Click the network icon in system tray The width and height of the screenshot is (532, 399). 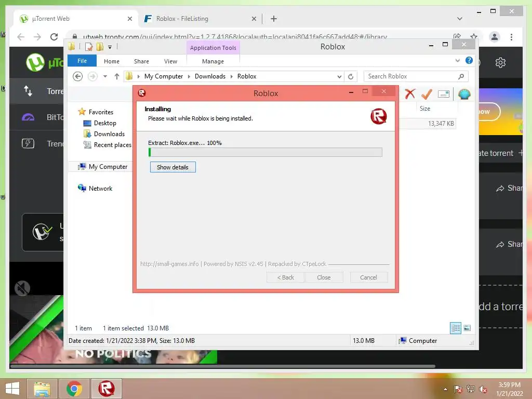point(471,389)
